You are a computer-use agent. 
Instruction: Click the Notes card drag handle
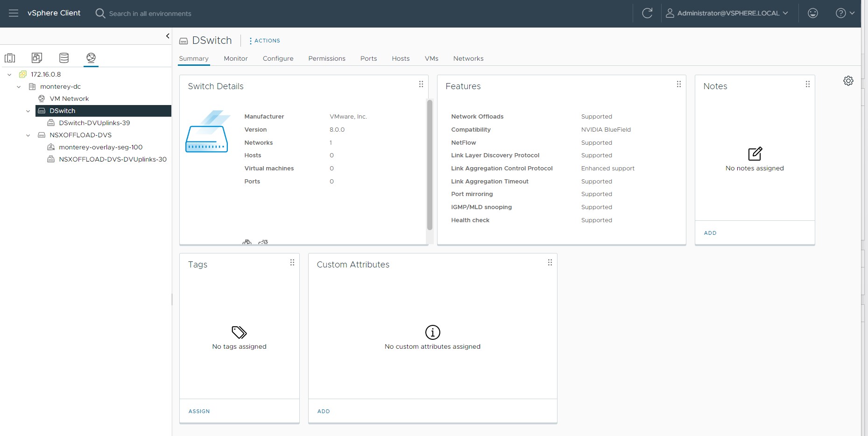(807, 84)
